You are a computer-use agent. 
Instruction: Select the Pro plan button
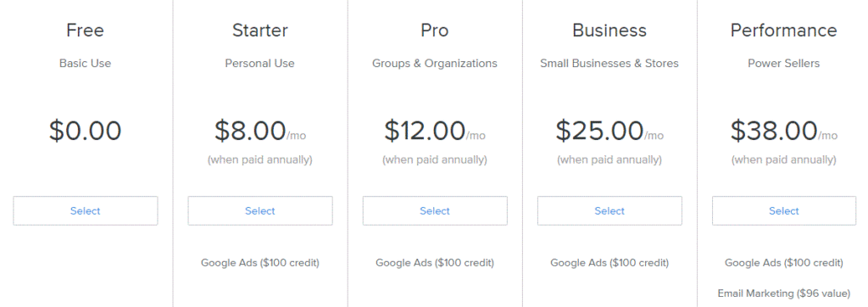435,210
